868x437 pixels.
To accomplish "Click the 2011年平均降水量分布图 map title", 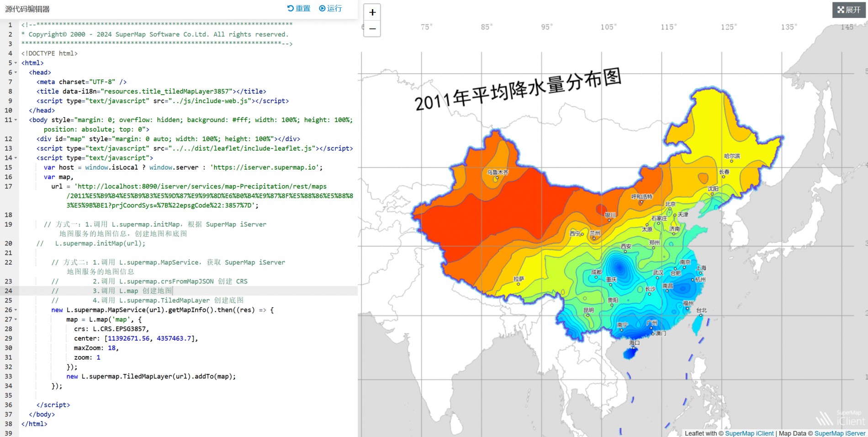I will click(518, 90).
